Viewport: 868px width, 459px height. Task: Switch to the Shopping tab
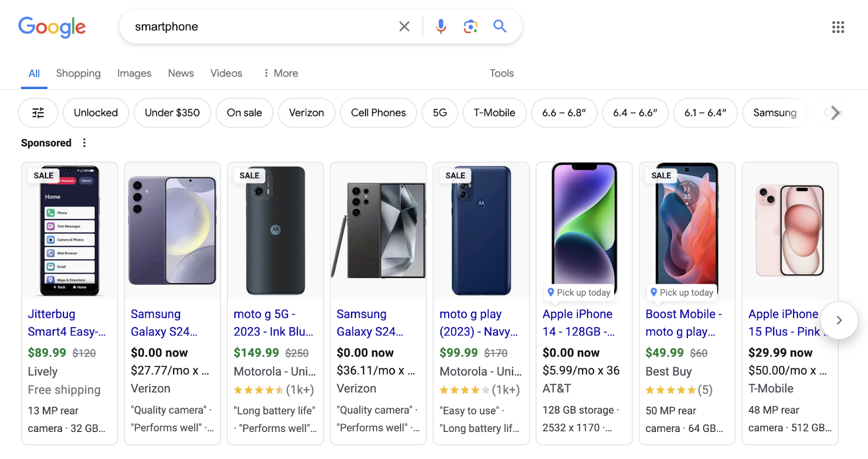coord(78,73)
